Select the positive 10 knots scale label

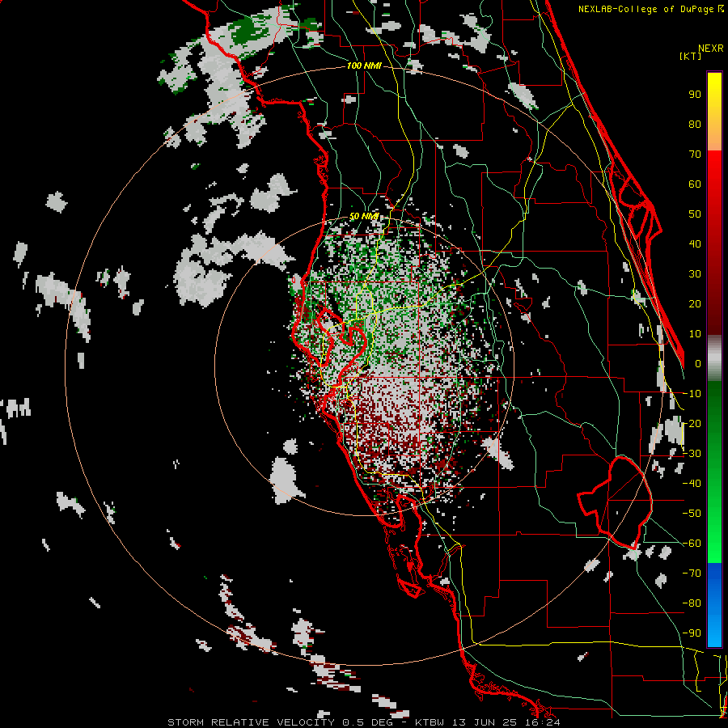point(695,334)
